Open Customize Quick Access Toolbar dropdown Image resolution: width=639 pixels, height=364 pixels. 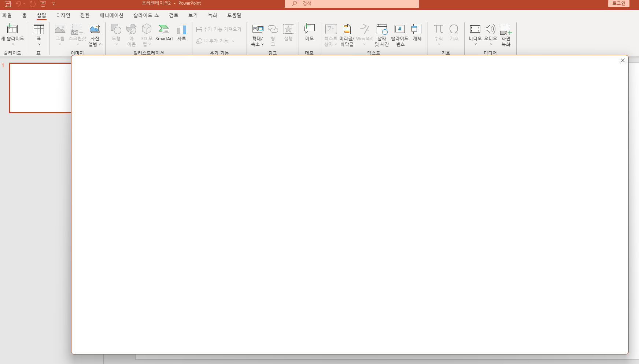[53, 4]
